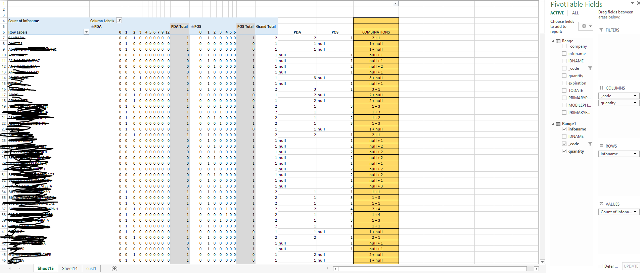This screenshot has width=644, height=273.
Task: Select row header 6
Action: pyautogui.click(x=4, y=32)
